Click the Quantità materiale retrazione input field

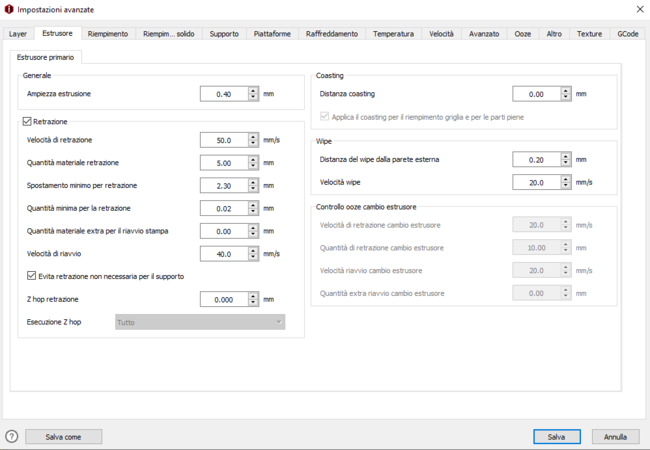point(223,163)
